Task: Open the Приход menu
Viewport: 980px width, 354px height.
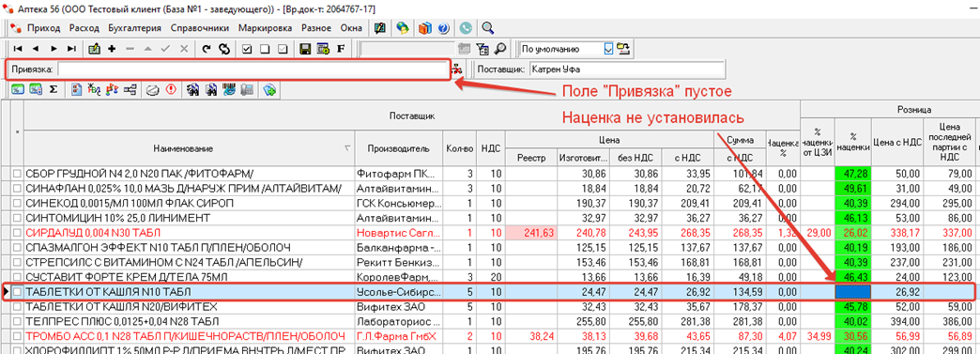Action: coord(43,28)
